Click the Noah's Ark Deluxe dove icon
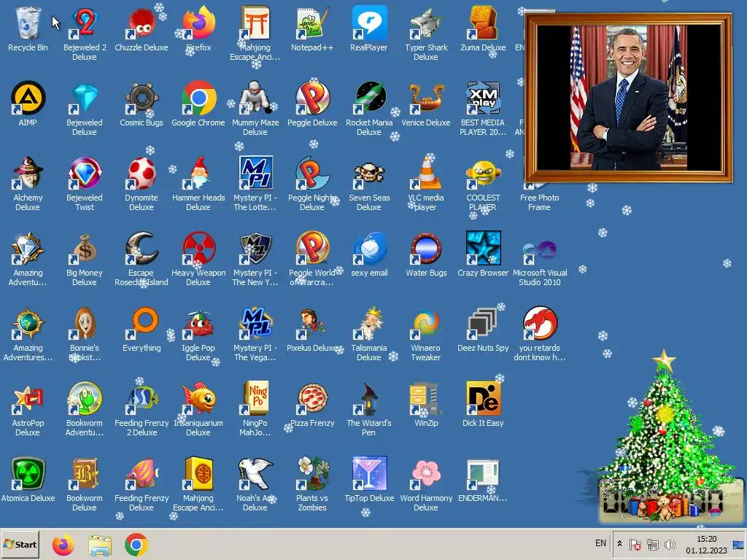 255,473
